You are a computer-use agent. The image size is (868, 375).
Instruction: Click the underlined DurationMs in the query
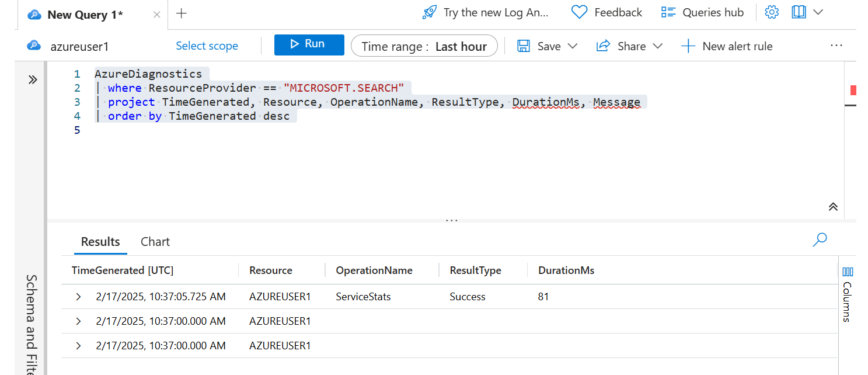[546, 102]
